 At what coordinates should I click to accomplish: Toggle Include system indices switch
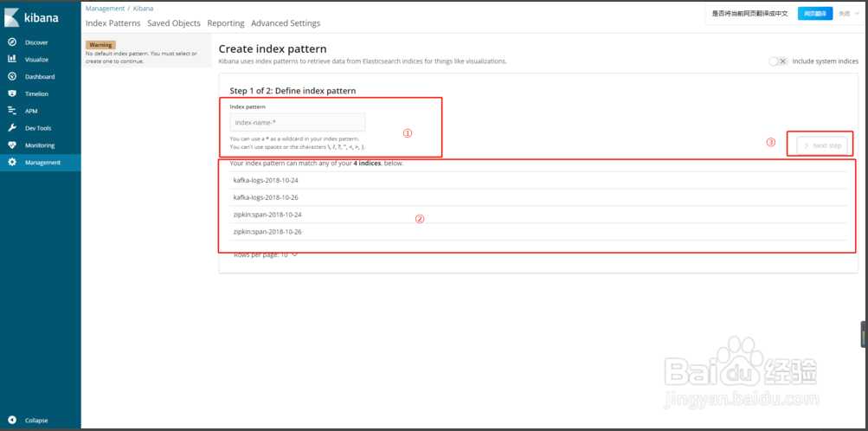click(x=778, y=61)
